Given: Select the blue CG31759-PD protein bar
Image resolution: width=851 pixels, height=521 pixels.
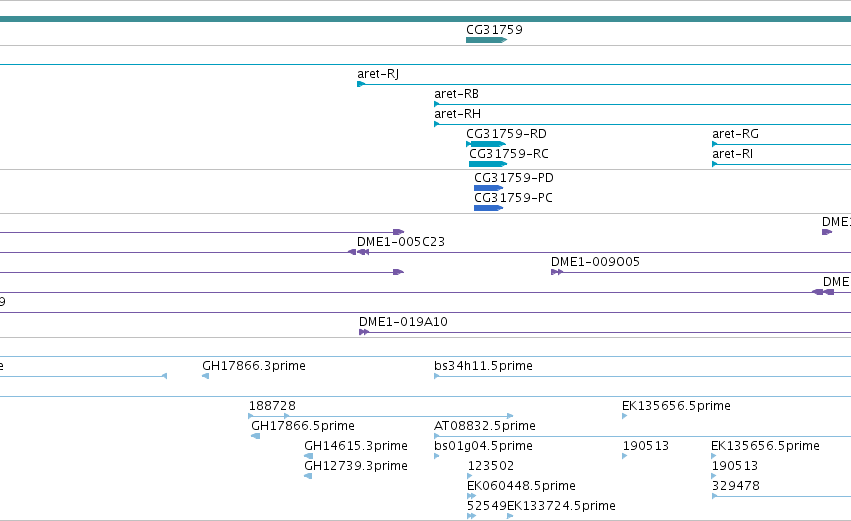Looking at the screenshot, I should pyautogui.click(x=488, y=188).
